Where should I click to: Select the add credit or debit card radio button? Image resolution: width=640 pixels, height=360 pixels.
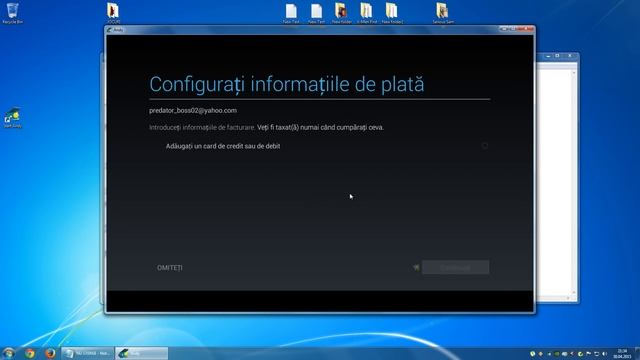[484, 146]
